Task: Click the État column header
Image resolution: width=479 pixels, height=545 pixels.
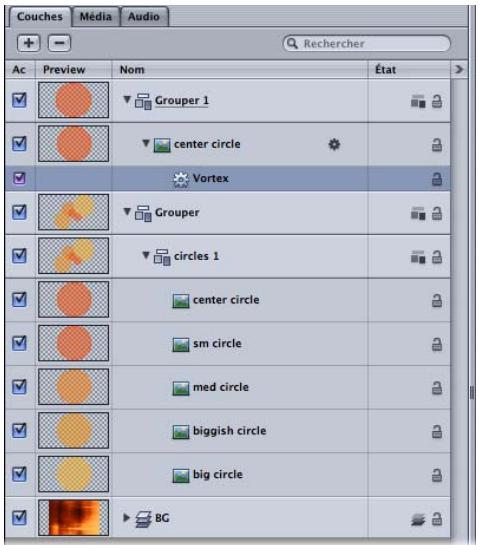Action: (409, 70)
